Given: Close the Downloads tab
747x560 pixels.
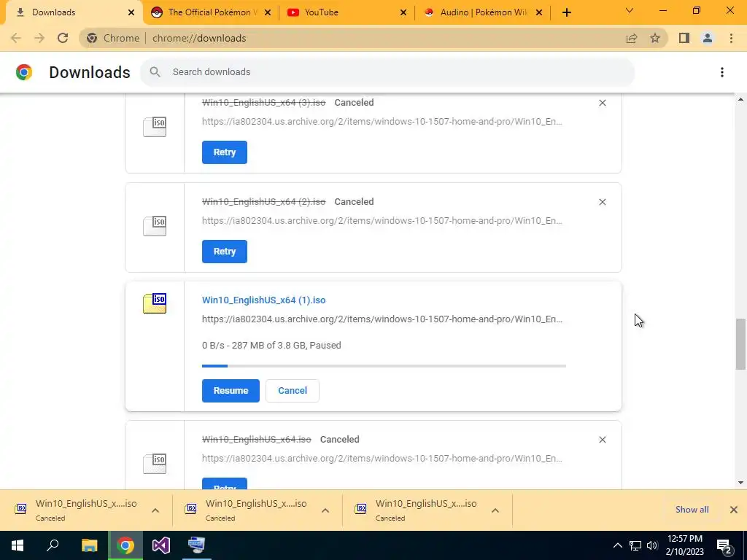Looking at the screenshot, I should click(x=131, y=12).
